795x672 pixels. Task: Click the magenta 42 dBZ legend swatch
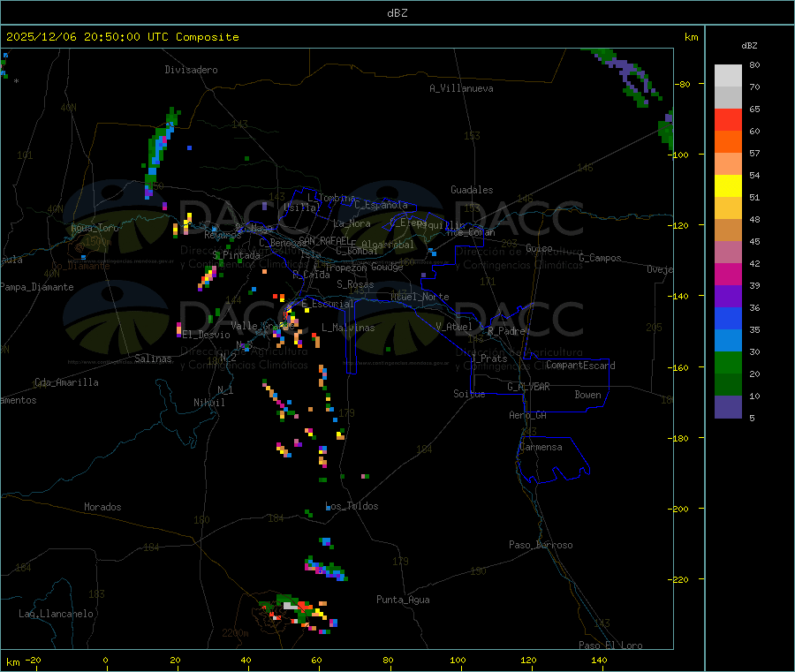[x=728, y=274]
